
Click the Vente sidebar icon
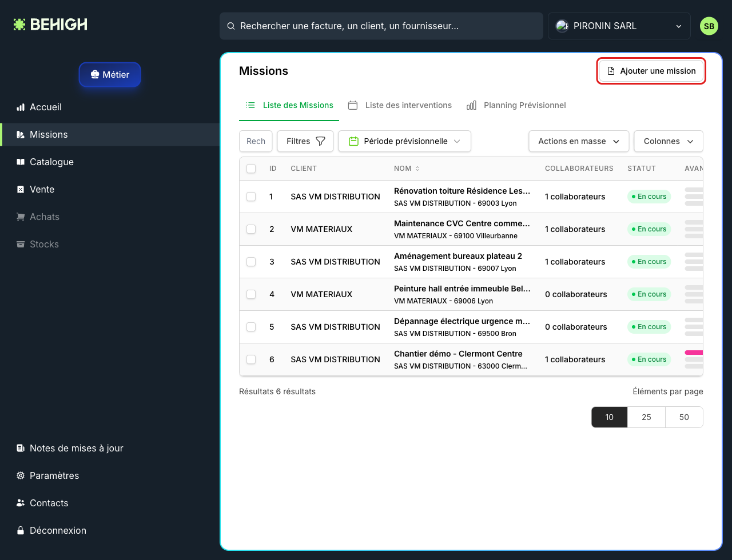[21, 189]
